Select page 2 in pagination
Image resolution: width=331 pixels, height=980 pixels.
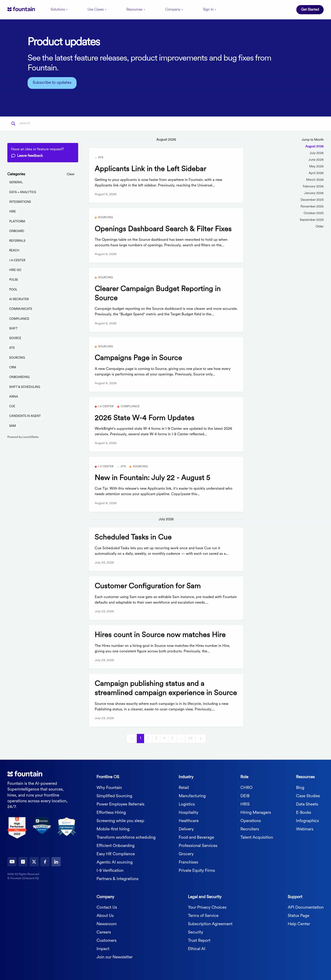point(148,738)
